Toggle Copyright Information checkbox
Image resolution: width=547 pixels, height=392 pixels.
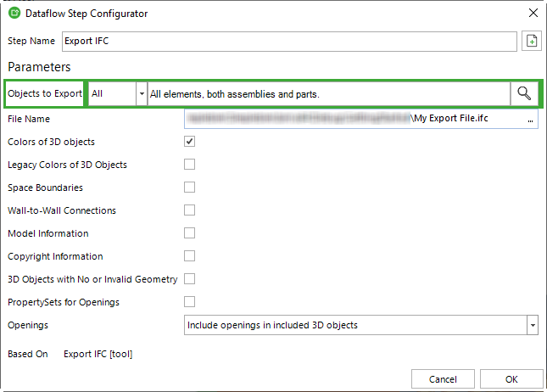(189, 256)
